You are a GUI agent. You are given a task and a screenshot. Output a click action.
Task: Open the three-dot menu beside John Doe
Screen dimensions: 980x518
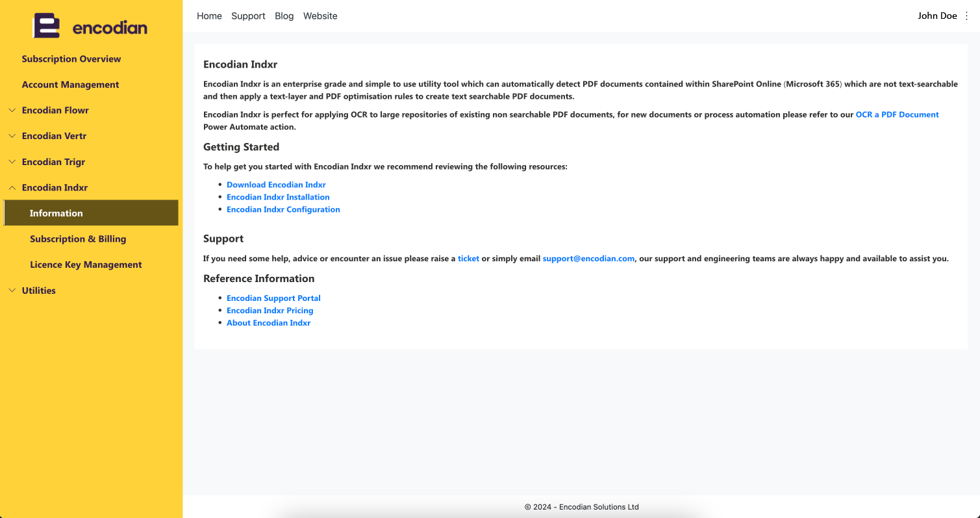coord(966,16)
